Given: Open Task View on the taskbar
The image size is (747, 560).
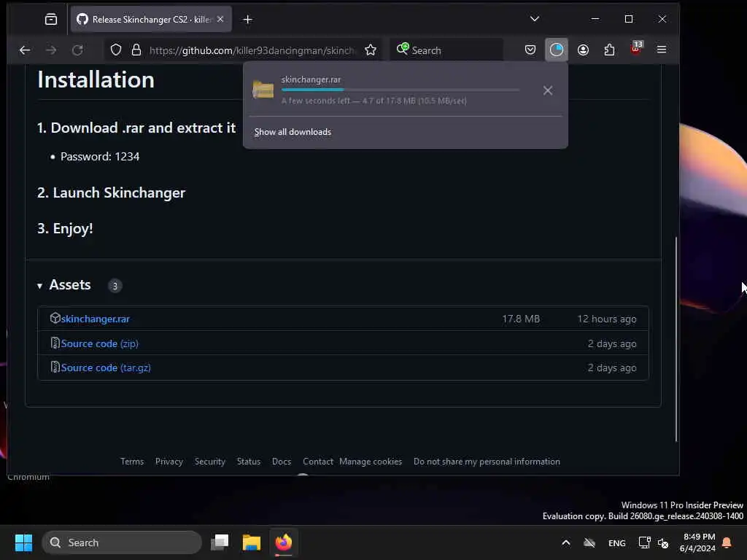Looking at the screenshot, I should tap(220, 542).
